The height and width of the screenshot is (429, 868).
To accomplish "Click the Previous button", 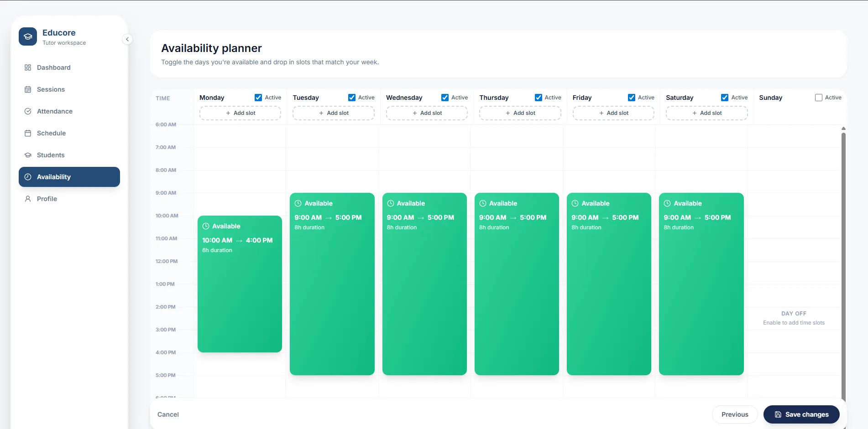I will 735,414.
